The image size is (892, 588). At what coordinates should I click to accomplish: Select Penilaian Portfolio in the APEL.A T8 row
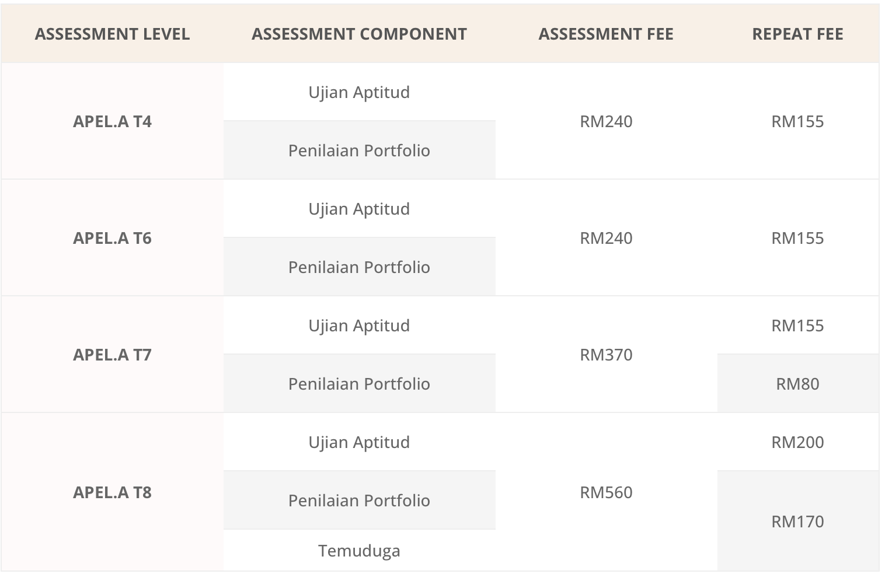point(359,501)
